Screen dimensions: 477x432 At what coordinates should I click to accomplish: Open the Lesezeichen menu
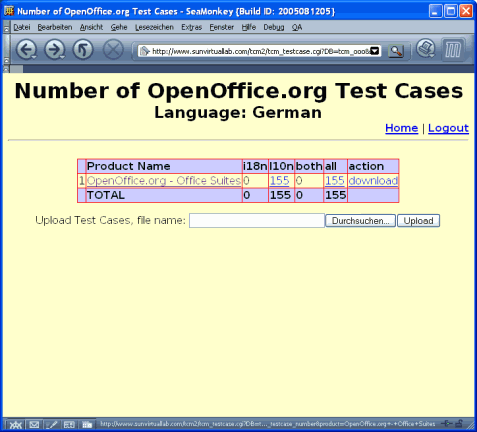tap(154, 27)
